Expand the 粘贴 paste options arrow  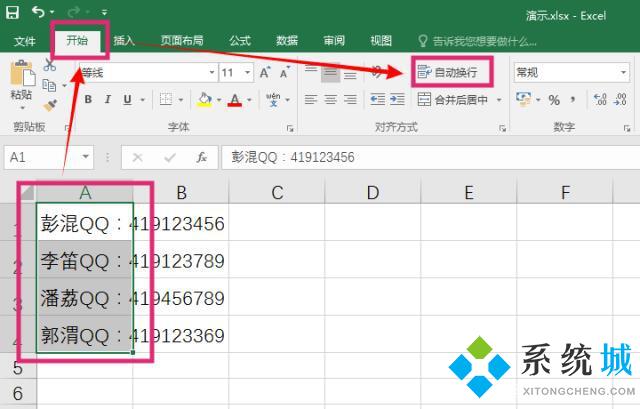[x=22, y=107]
